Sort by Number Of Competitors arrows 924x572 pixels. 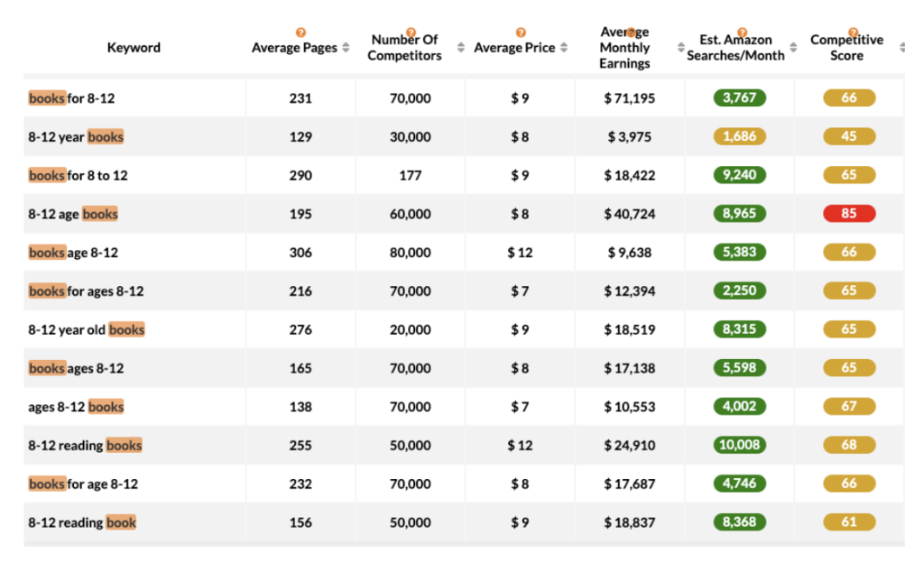coord(461,48)
